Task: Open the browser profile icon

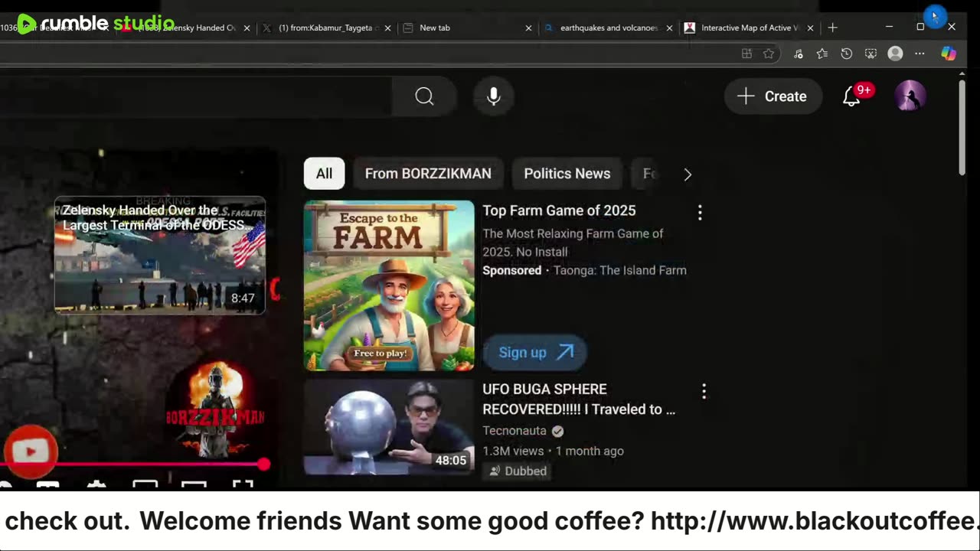Action: (x=895, y=54)
